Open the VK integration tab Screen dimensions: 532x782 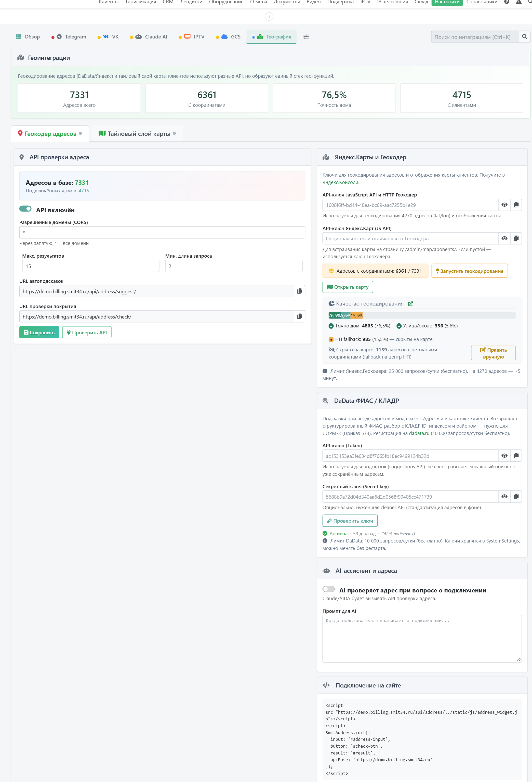(108, 37)
